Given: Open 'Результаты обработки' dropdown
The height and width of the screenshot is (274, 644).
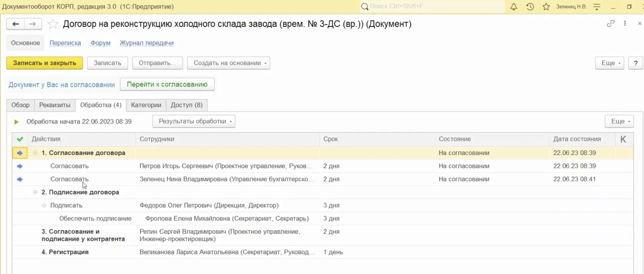Looking at the screenshot, I should 194,122.
